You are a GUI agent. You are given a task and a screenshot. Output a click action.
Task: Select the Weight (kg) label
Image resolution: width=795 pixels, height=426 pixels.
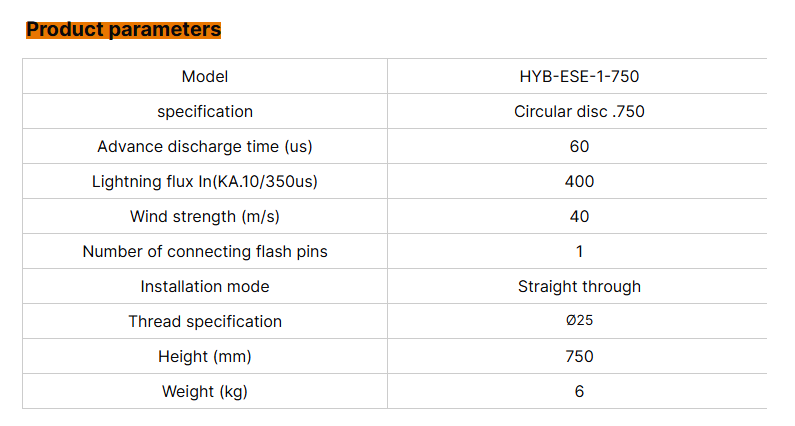pyautogui.click(x=205, y=392)
